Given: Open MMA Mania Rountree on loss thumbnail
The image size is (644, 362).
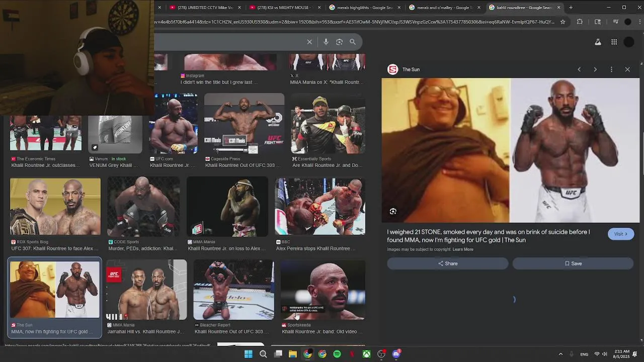Looking at the screenshot, I should pos(227,207).
